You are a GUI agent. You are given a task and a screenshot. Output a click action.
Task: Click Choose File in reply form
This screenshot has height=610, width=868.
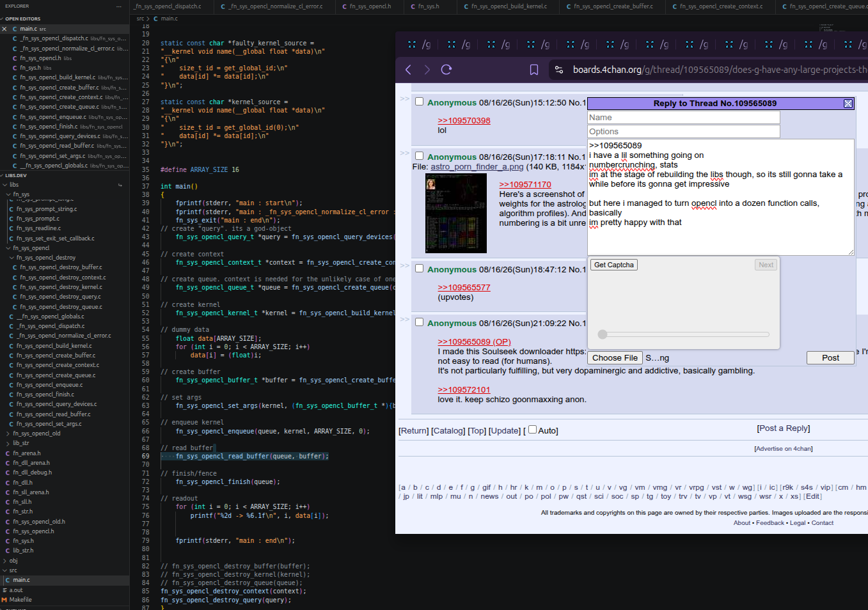[615, 358]
